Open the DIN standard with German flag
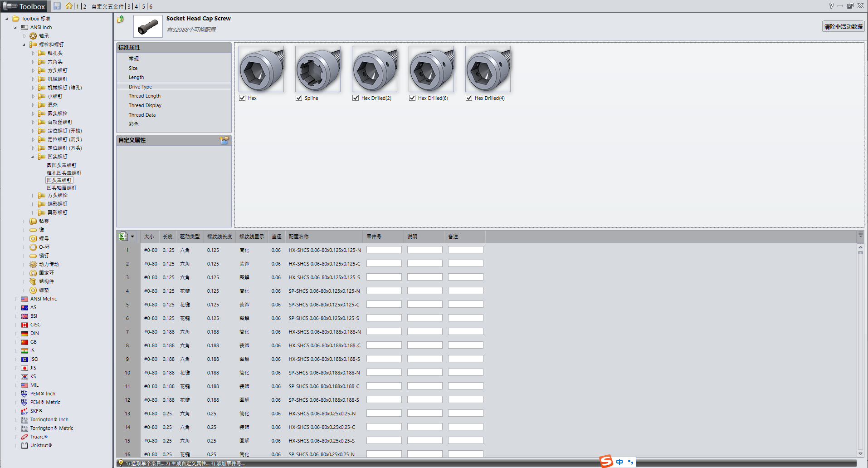Image resolution: width=868 pixels, height=468 pixels. click(x=24, y=334)
